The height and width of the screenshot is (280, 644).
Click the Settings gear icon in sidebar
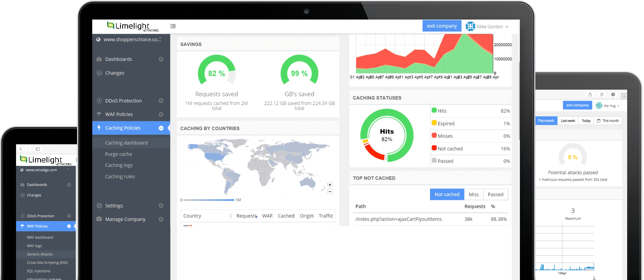click(x=99, y=206)
